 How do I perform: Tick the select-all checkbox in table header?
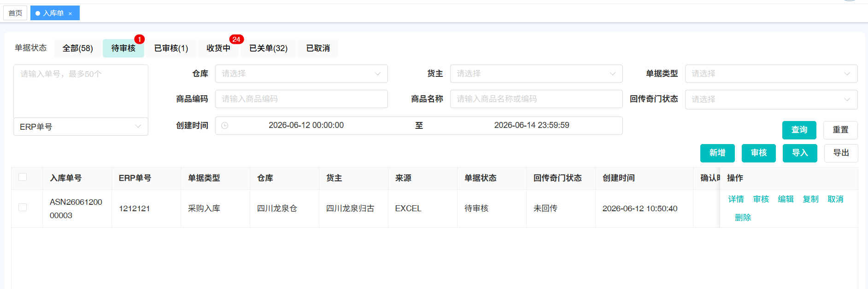(x=23, y=177)
